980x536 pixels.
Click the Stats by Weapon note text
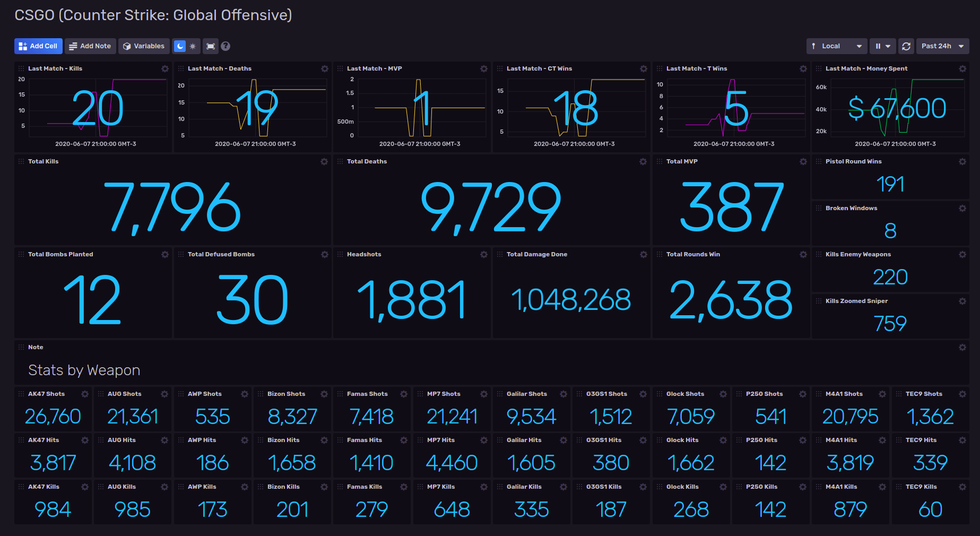(84, 370)
